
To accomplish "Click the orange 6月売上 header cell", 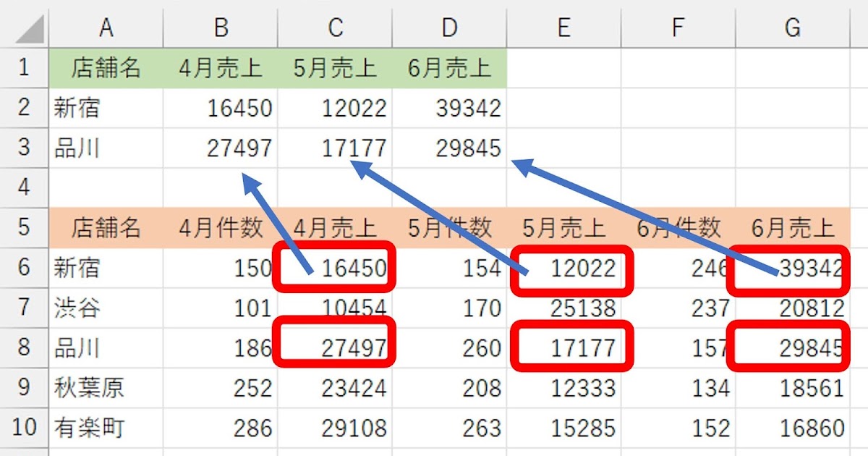I will coord(791,228).
